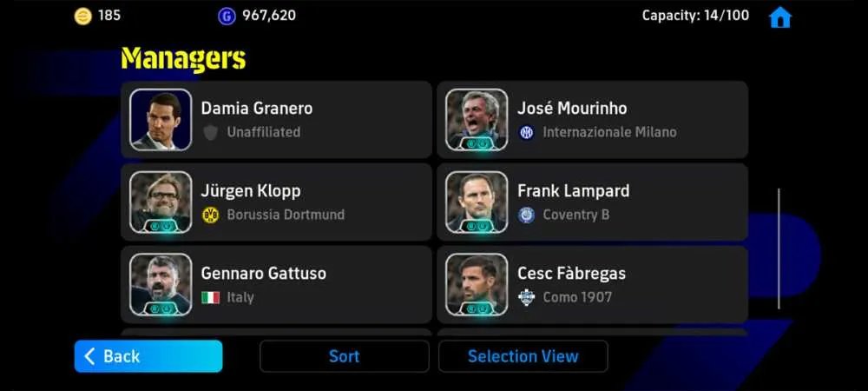868x391 pixels.
Task: Tap the purple GP currency icon
Action: (227, 17)
